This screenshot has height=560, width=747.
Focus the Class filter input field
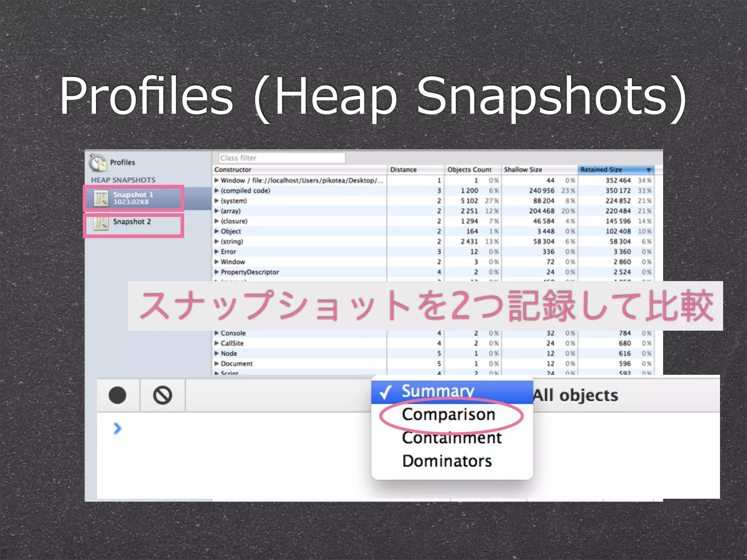click(282, 158)
